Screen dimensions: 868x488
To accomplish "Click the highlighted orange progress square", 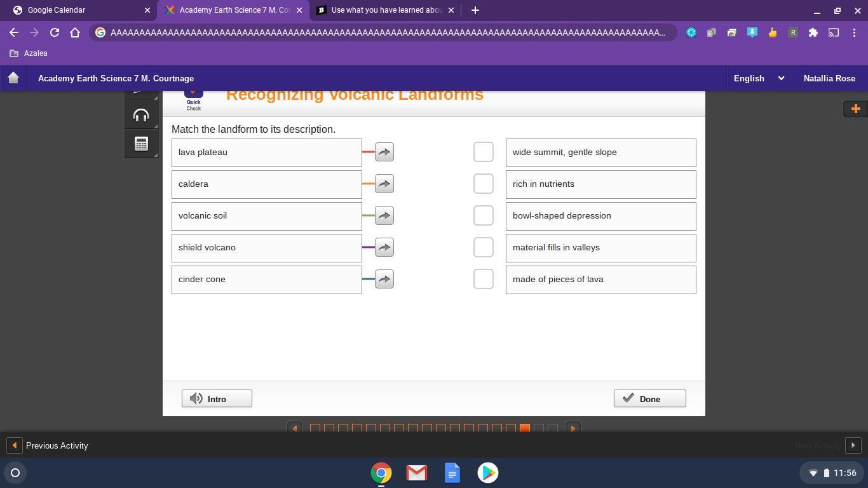I will [525, 428].
